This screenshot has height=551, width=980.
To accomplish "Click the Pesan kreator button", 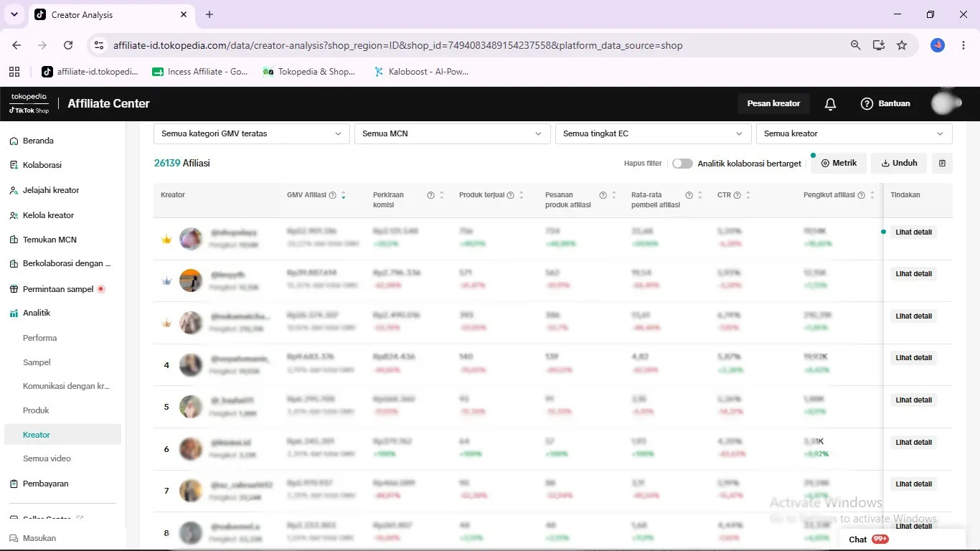I will pyautogui.click(x=773, y=103).
